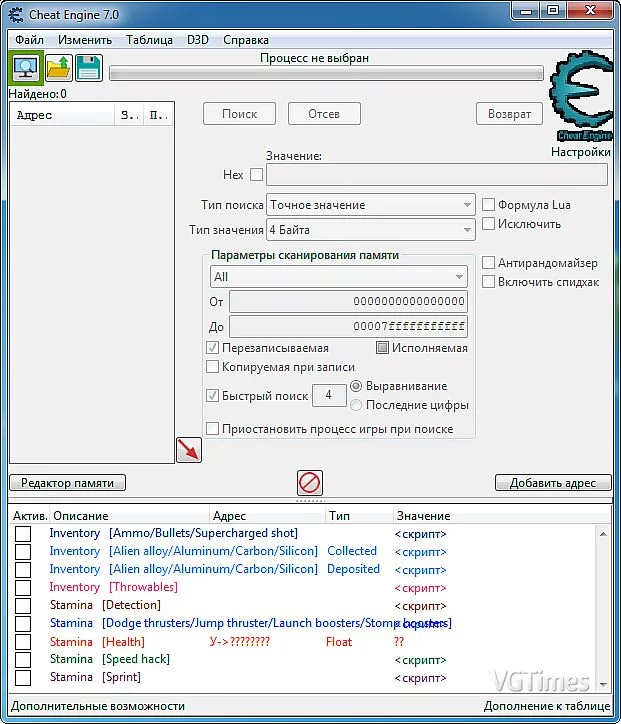Toggle the Hex checkbox

256,175
